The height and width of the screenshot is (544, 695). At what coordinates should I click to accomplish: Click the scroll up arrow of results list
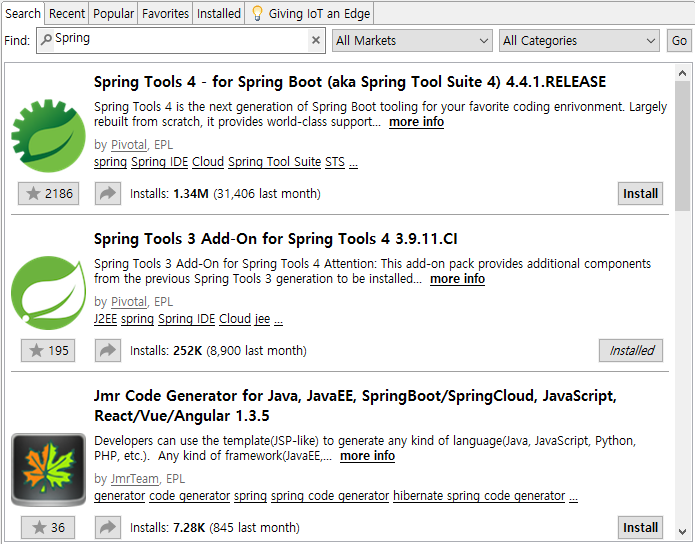(x=683, y=73)
